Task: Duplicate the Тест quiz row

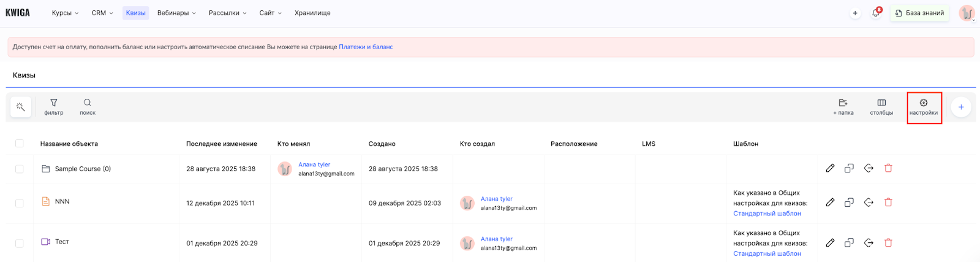Action: (849, 243)
